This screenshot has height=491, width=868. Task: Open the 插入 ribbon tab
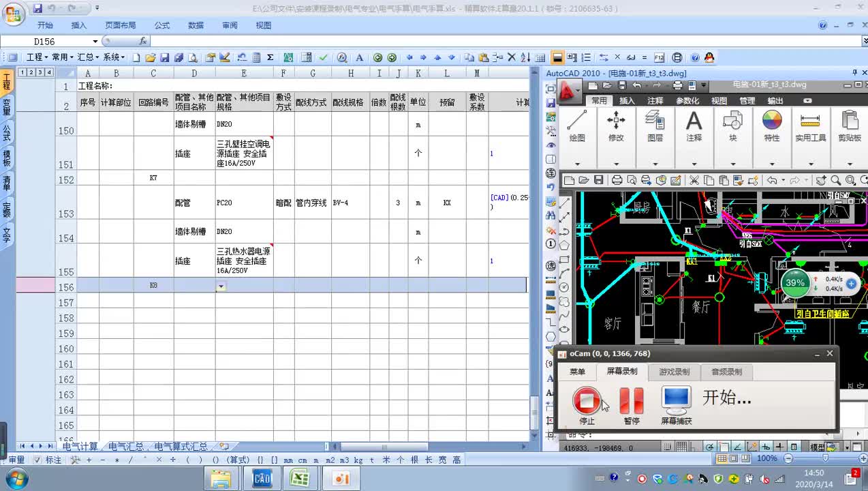[x=79, y=25]
